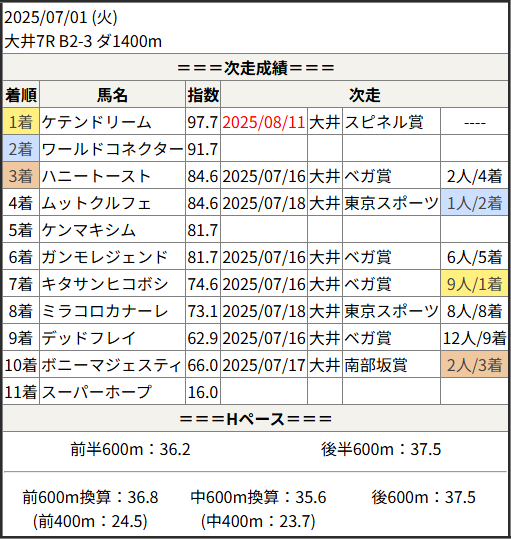The image size is (511, 539).
Task: Select horse name キタサンヒコボシ
Action: [x=105, y=284]
